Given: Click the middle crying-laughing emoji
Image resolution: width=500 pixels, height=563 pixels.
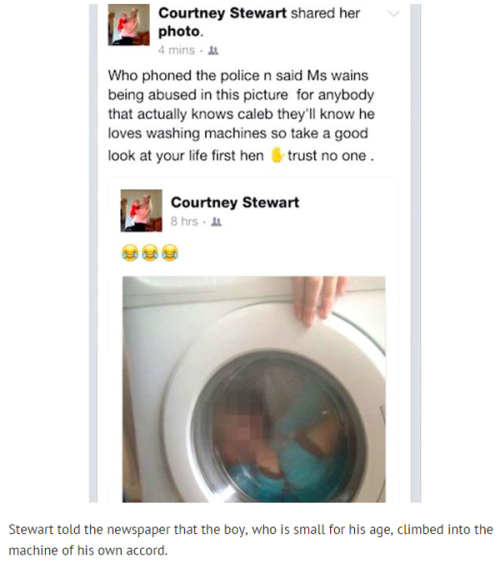Looking at the screenshot, I should point(150,252).
